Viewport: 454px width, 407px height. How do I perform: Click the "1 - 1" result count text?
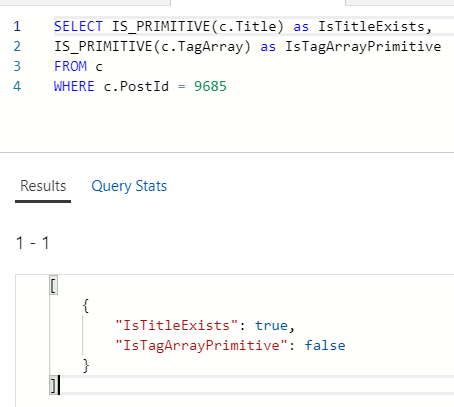pos(33,243)
